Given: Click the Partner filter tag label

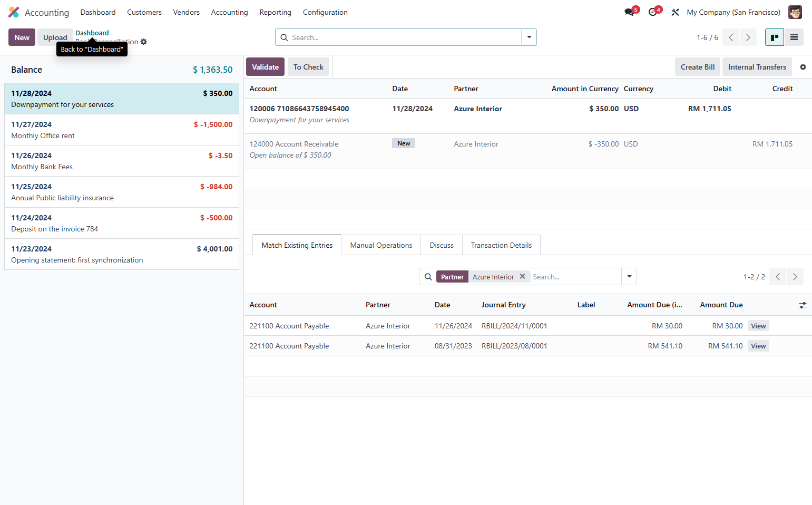Looking at the screenshot, I should click(452, 277).
